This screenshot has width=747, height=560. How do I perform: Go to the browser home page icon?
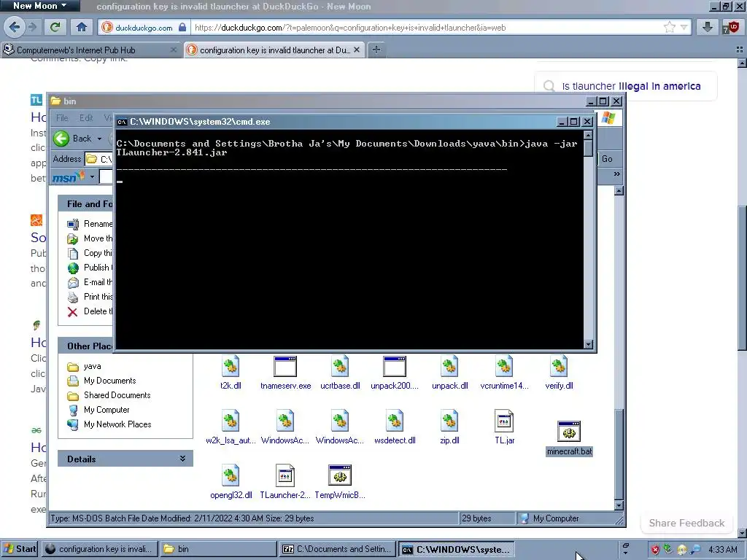tap(82, 27)
